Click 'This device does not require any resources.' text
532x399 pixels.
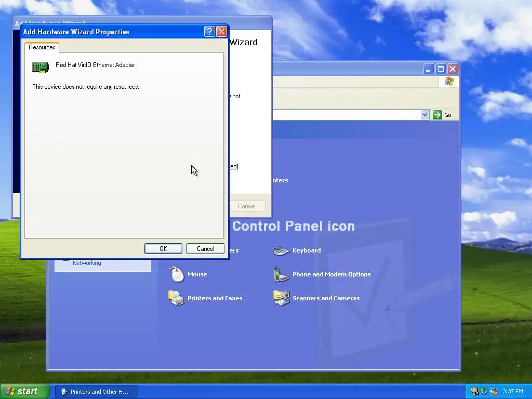pyautogui.click(x=86, y=87)
